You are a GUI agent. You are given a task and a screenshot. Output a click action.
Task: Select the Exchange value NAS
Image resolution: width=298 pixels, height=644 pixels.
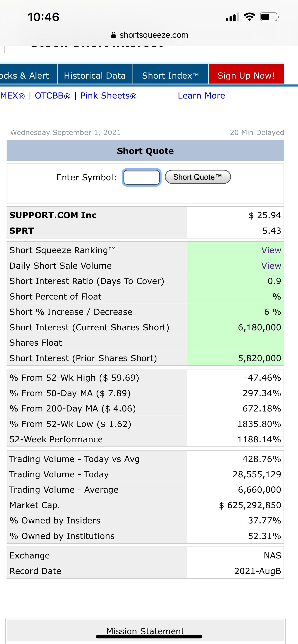272,556
